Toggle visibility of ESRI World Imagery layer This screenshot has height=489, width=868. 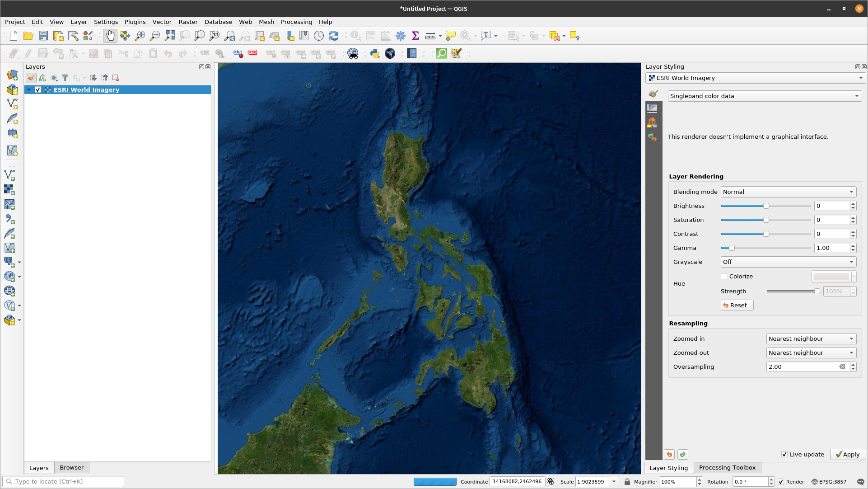(x=38, y=89)
